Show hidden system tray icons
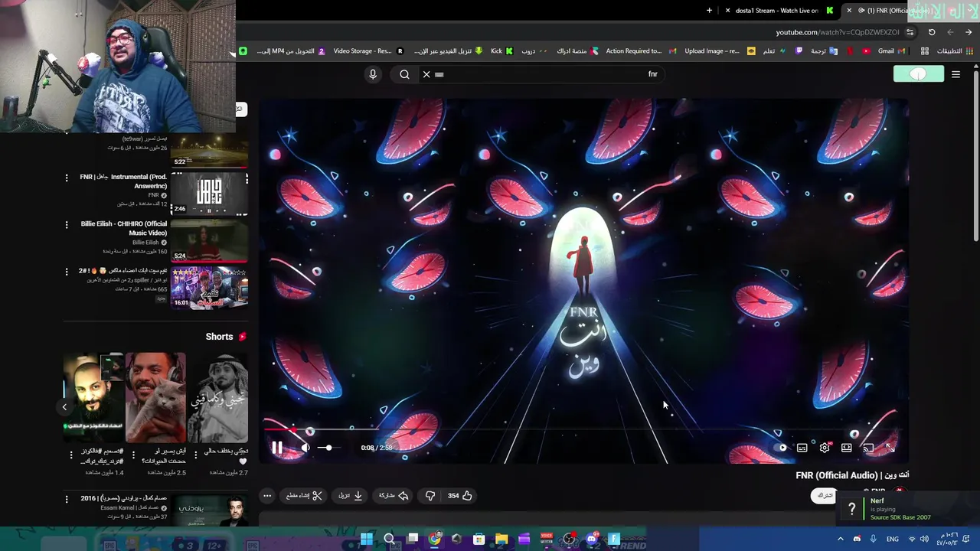This screenshot has height=551, width=980. pos(840,539)
